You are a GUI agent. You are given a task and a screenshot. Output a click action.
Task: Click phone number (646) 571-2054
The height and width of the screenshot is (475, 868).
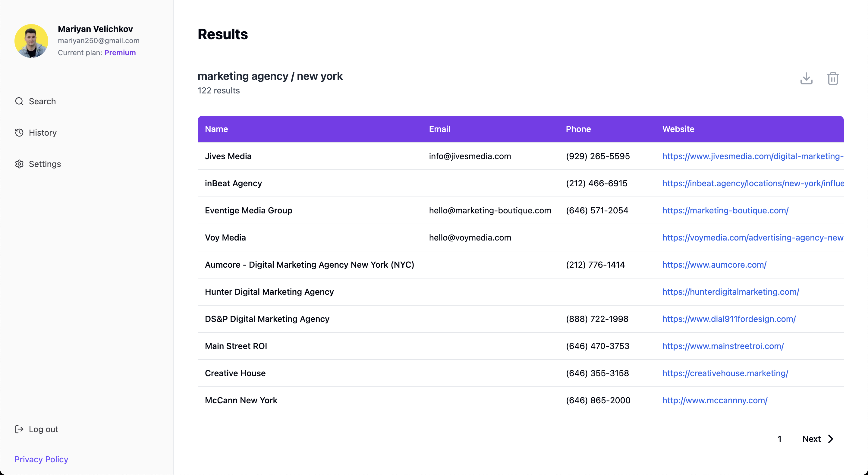[597, 211]
